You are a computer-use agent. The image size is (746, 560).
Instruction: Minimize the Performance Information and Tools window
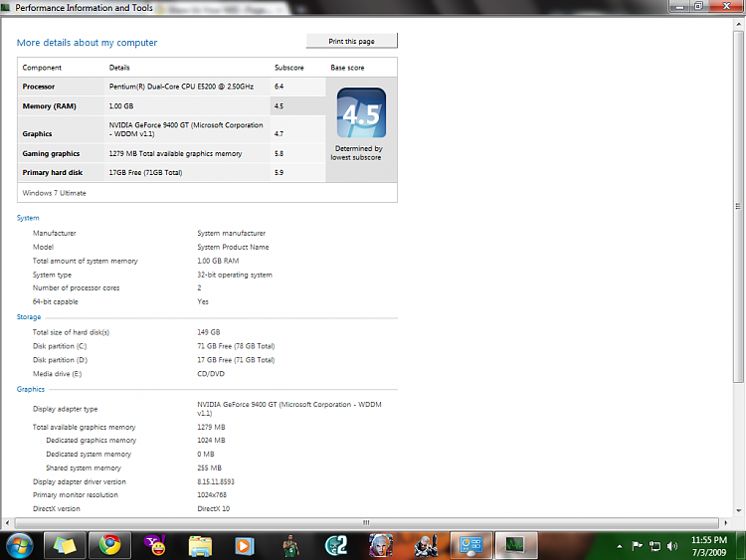[x=680, y=7]
